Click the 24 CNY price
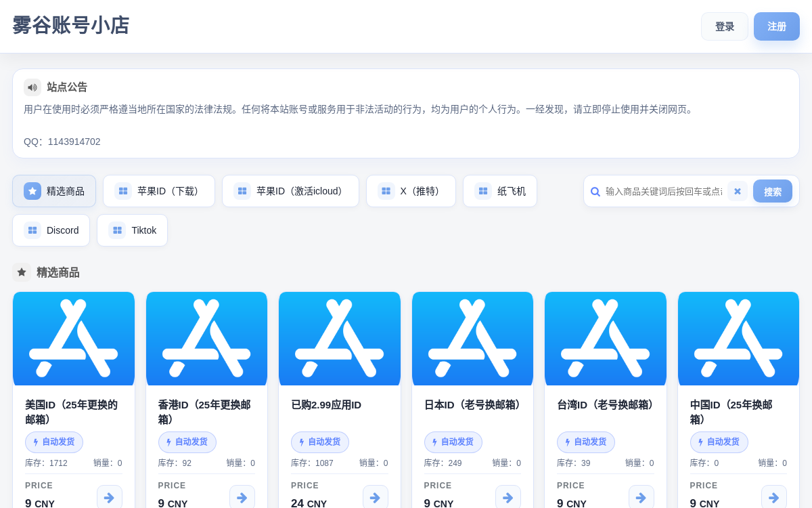Screen dimensions: 812x508 [x=309, y=503]
